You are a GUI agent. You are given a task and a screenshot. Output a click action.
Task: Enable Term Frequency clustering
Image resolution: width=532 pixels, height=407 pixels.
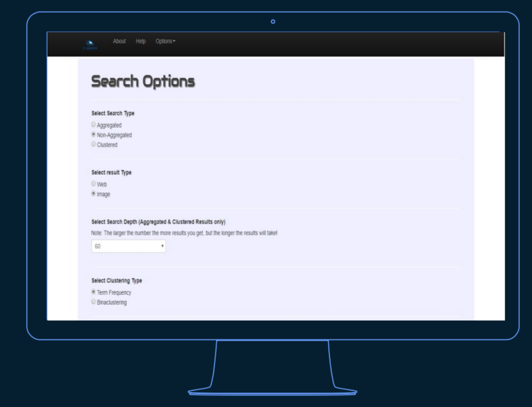93,291
